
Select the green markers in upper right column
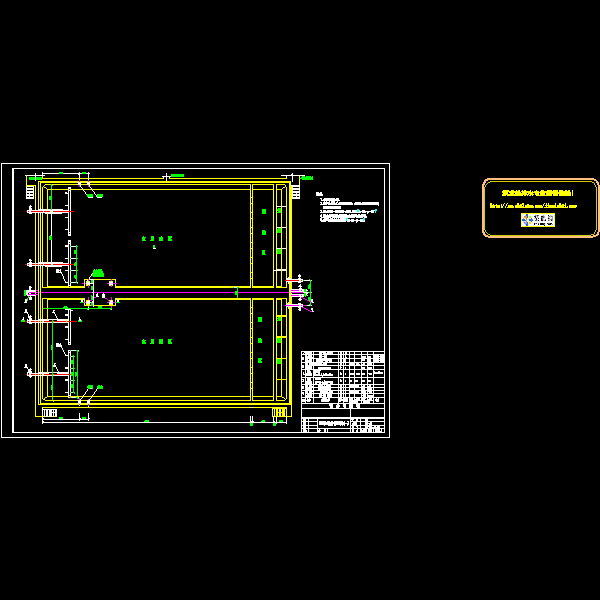click(x=264, y=232)
